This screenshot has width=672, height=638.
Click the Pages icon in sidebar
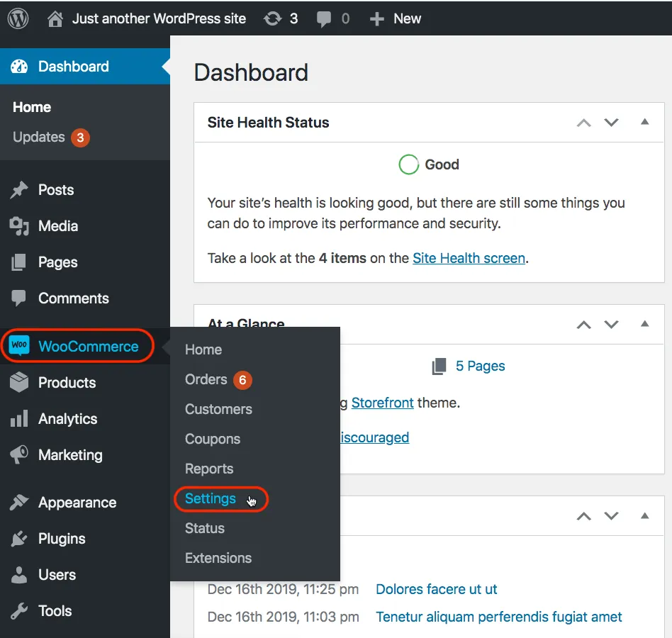point(19,262)
